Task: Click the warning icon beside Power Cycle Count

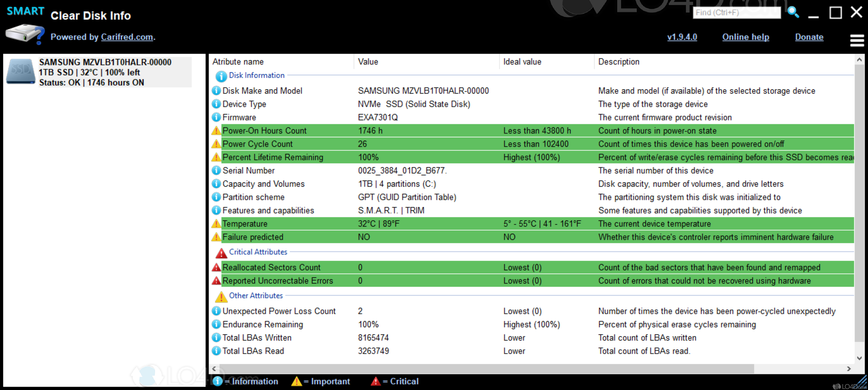Action: 216,144
